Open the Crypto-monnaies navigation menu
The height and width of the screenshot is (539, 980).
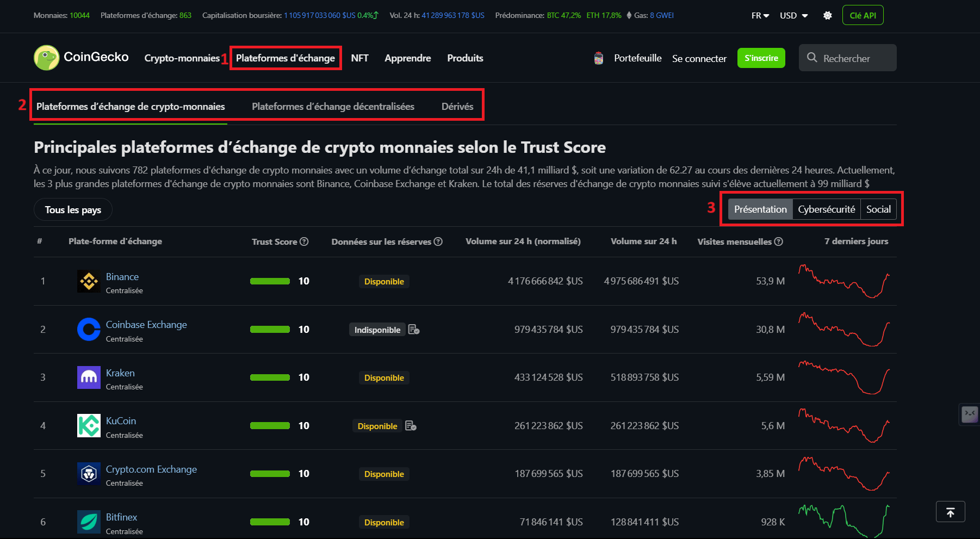[182, 58]
